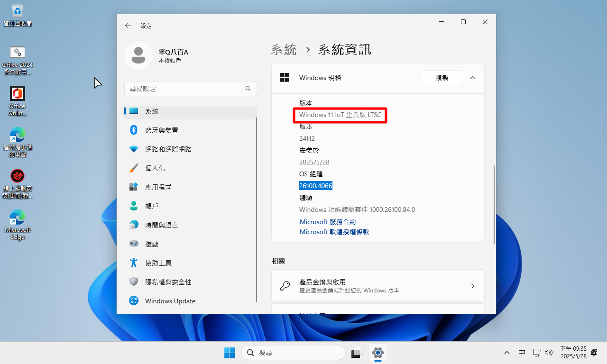Open the volume speaker tray icon

549,353
